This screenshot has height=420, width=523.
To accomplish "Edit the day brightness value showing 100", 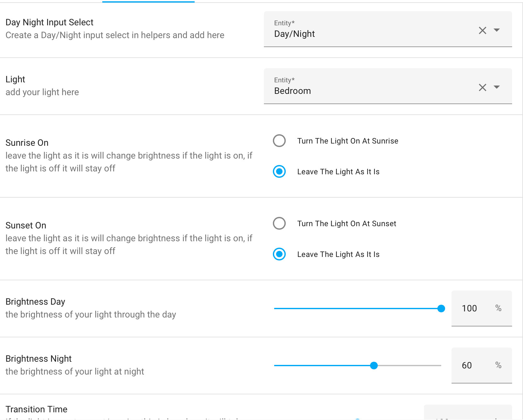I will 469,308.
